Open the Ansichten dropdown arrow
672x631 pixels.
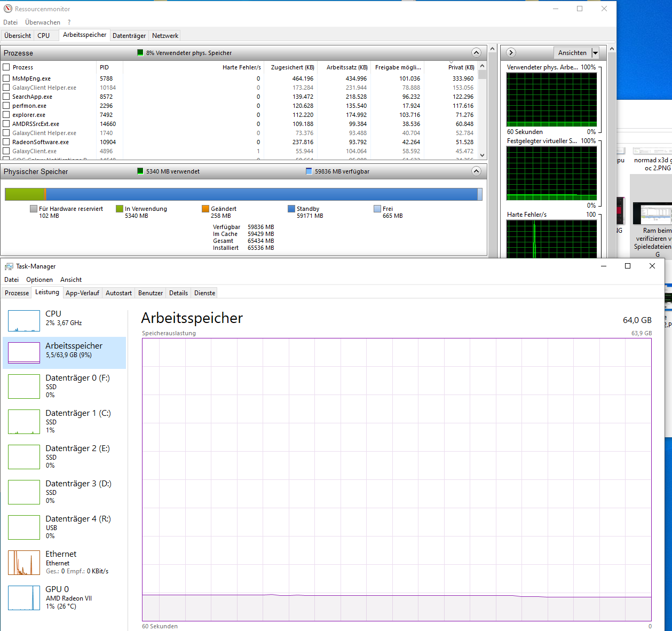pos(595,53)
